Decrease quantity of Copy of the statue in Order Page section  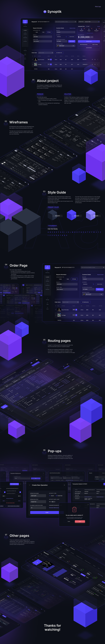(x=71, y=310)
